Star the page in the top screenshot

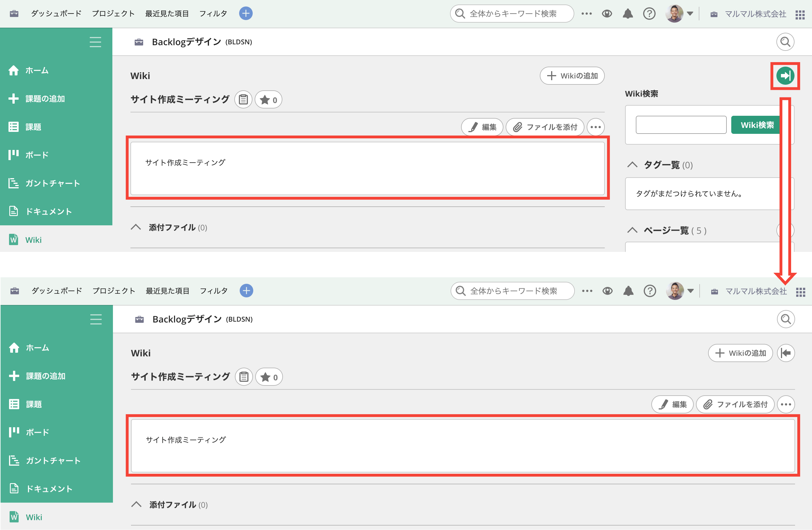[x=269, y=100]
